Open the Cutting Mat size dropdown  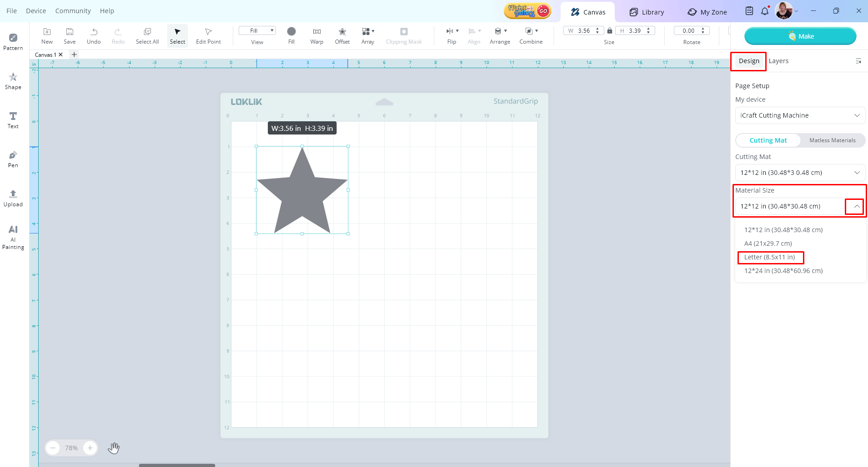[800, 173]
